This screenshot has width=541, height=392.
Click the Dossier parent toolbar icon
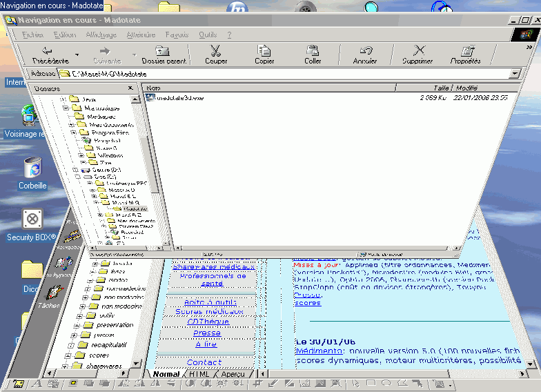point(162,51)
